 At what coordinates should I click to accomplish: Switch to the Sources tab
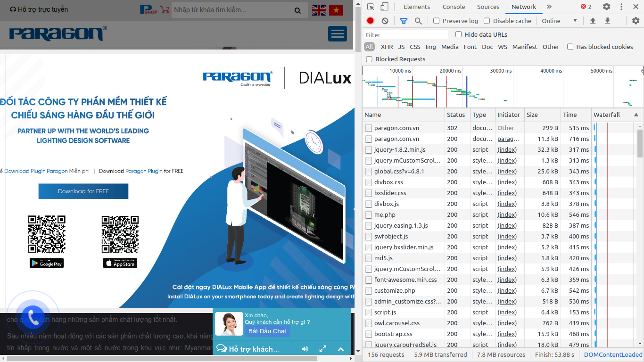pos(488,7)
